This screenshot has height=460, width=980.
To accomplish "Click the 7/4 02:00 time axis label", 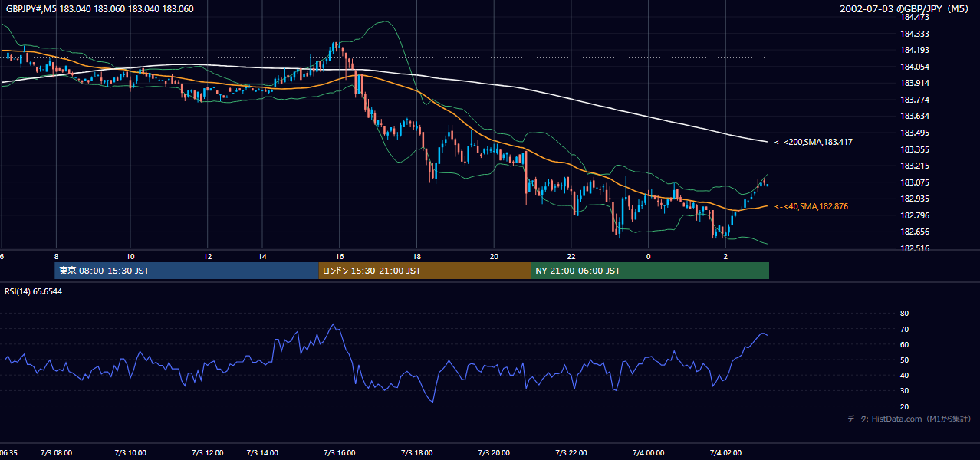I will pos(725,453).
